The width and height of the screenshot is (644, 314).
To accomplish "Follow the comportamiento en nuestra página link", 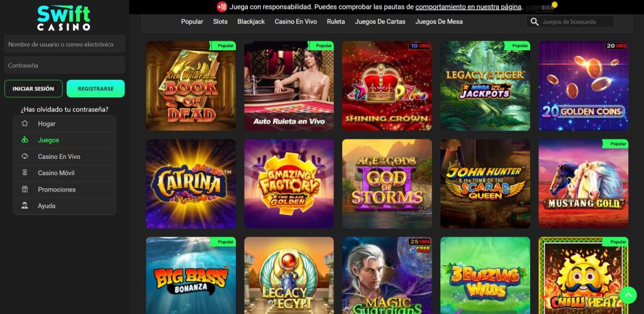I will click(x=469, y=7).
